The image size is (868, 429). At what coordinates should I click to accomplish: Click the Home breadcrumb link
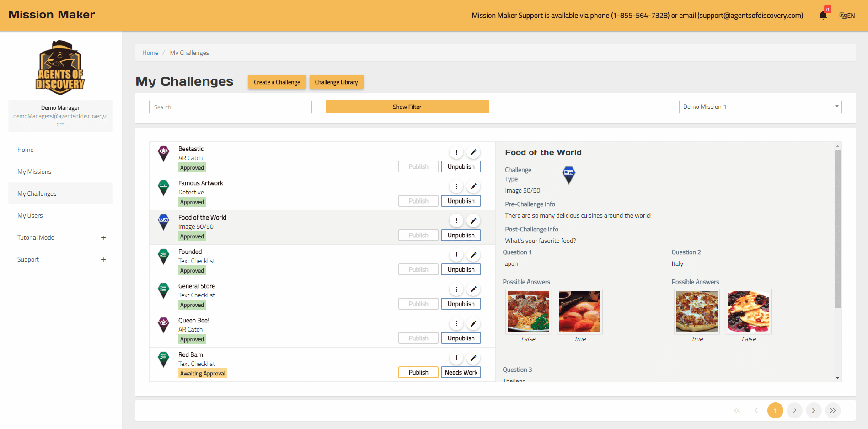pos(150,53)
